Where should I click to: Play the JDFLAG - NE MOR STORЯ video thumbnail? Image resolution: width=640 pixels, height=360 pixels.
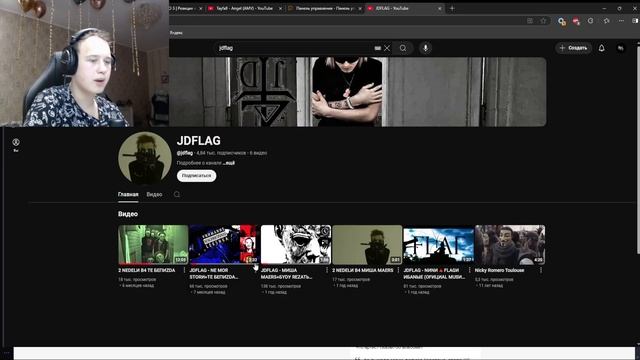pyautogui.click(x=224, y=244)
